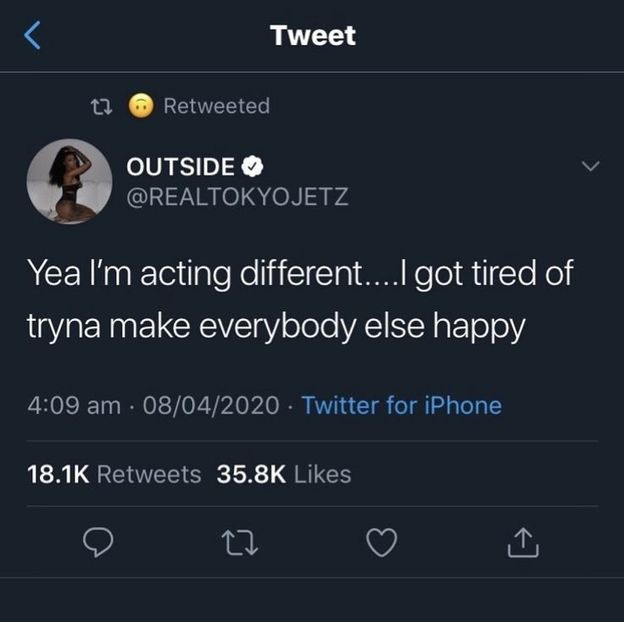This screenshot has height=622, width=624.
Task: Click the 08/04/2020 date
Action: (214, 405)
